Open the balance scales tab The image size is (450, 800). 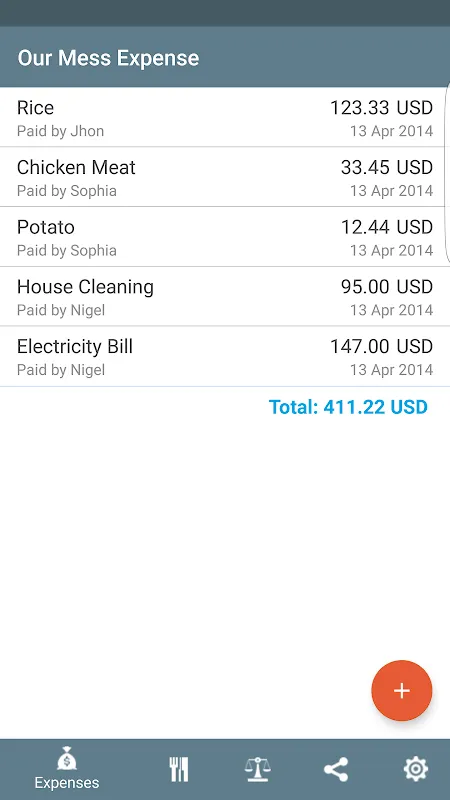tap(258, 769)
